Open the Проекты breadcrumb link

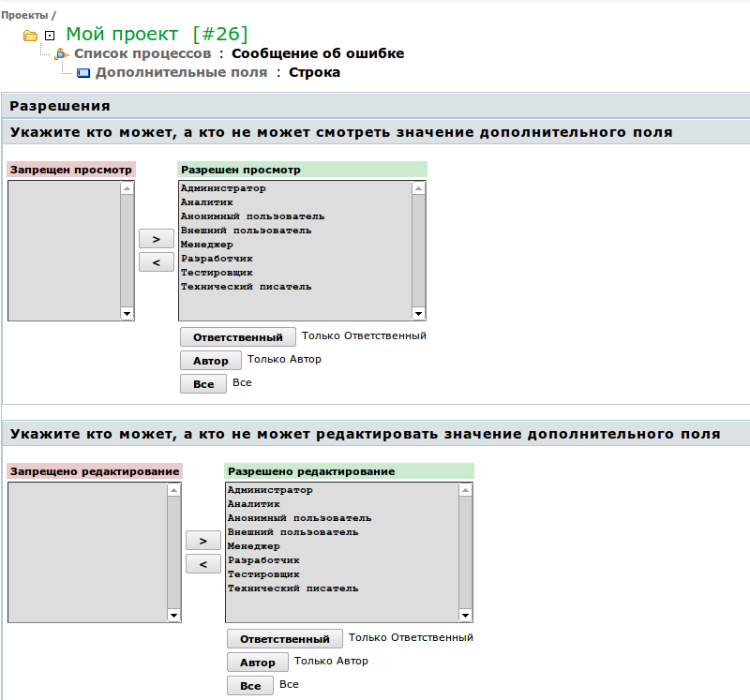coord(23,16)
